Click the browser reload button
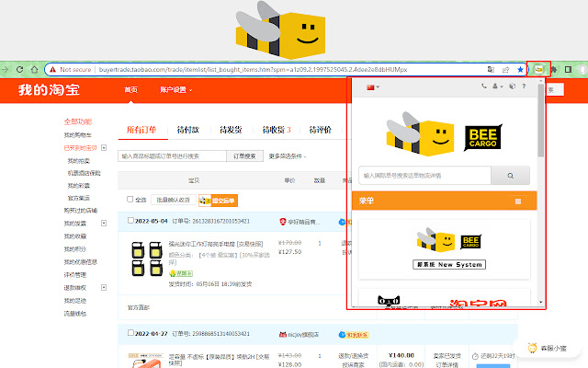The height and width of the screenshot is (368, 588). coord(20,70)
